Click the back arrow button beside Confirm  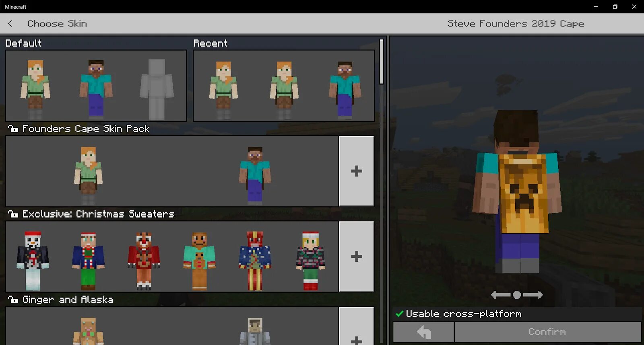pyautogui.click(x=423, y=332)
